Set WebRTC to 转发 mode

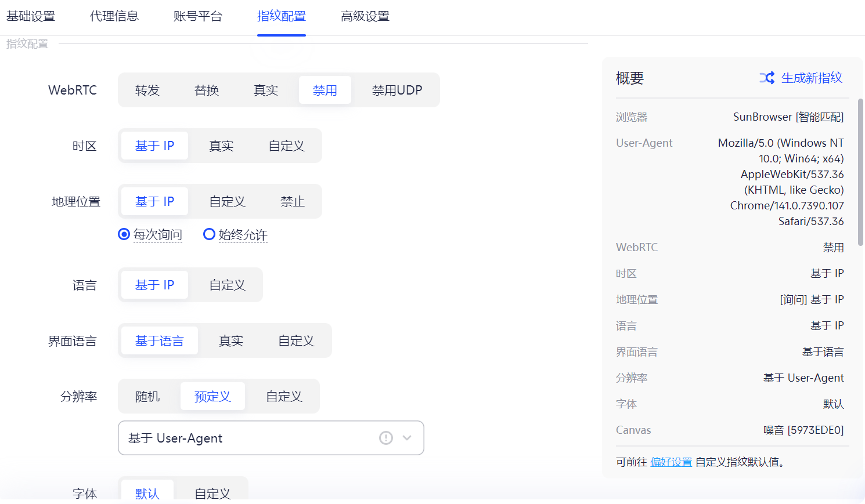coord(147,90)
